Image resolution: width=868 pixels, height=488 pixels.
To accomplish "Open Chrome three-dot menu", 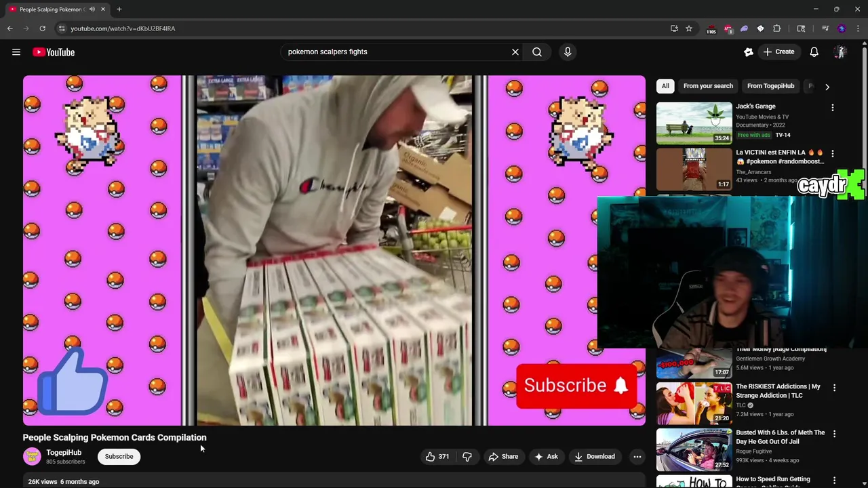I will pos(858,28).
